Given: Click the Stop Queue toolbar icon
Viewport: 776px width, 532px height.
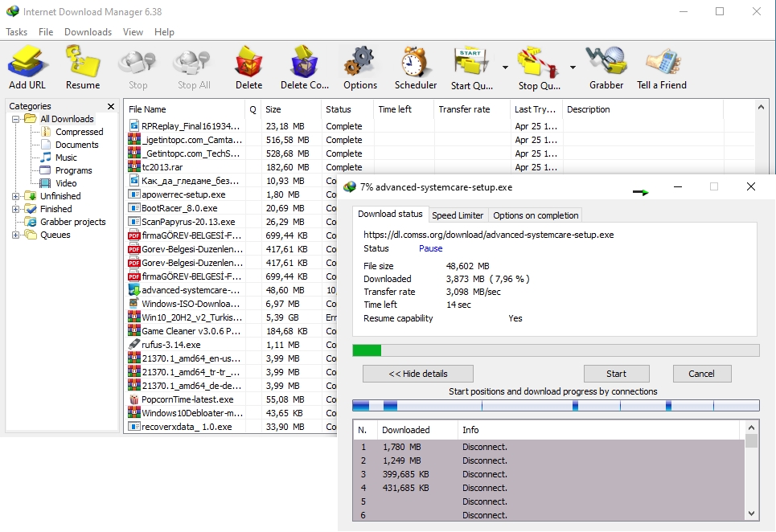Looking at the screenshot, I should (x=539, y=68).
